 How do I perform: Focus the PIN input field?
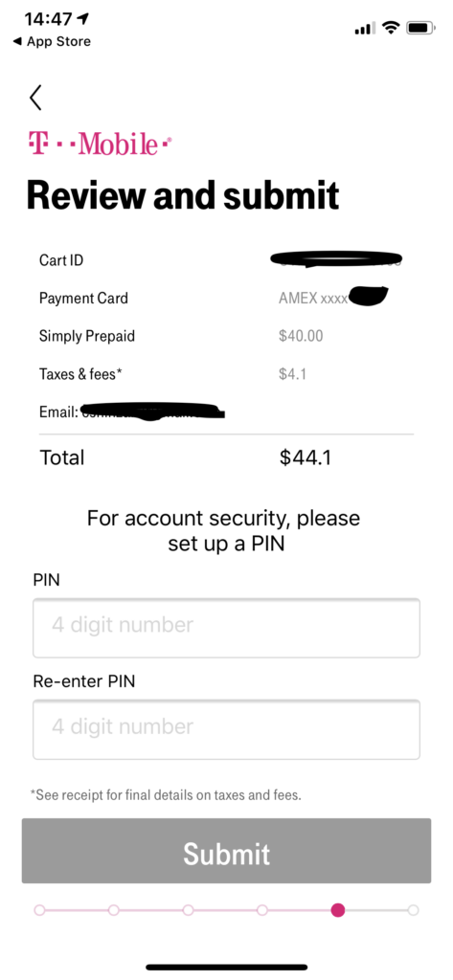click(x=226, y=628)
